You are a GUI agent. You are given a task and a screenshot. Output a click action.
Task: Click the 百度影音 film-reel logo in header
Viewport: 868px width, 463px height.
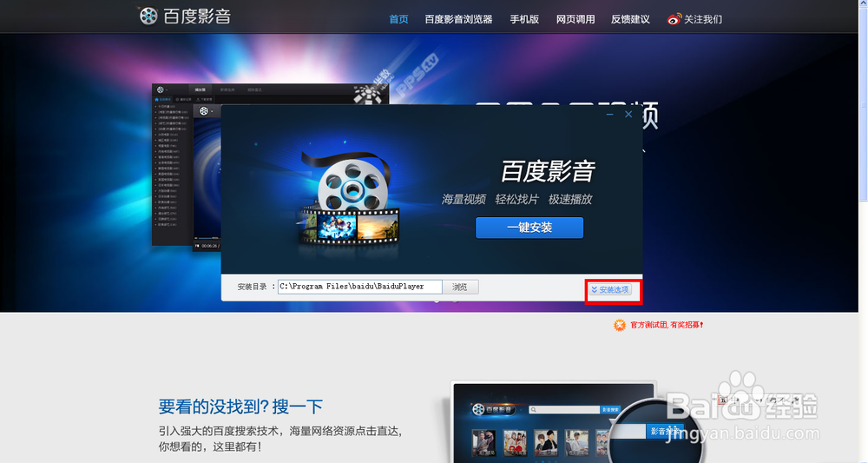(185, 16)
